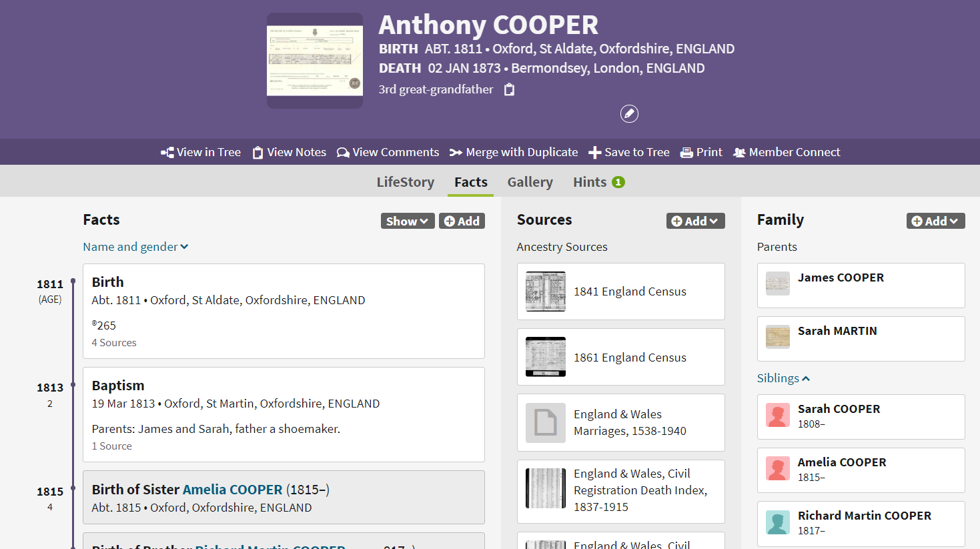Click document icon for England & Wales Marriages
This screenshot has height=549, width=980.
[x=546, y=423]
